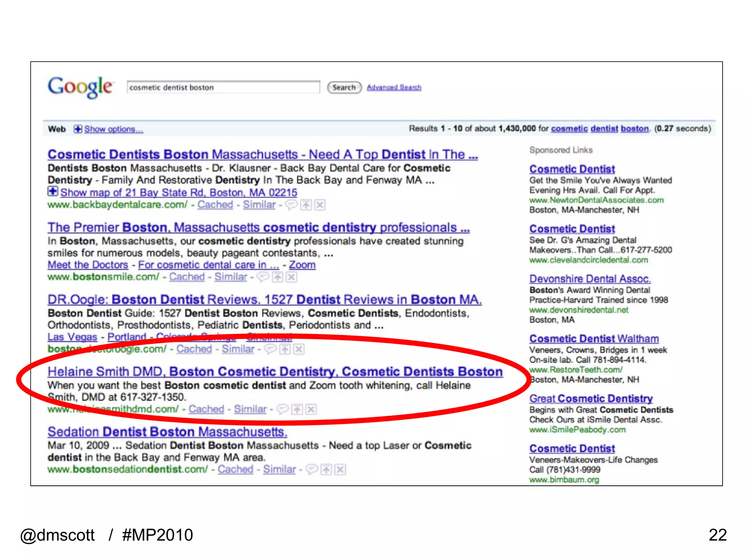Open Similar link for bostonsmile.com

[x=231, y=277]
